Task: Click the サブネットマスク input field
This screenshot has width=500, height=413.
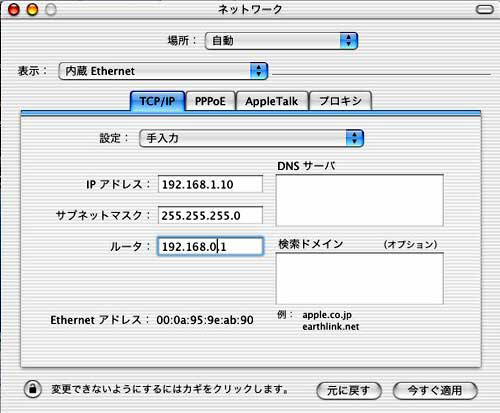Action: coord(210,215)
